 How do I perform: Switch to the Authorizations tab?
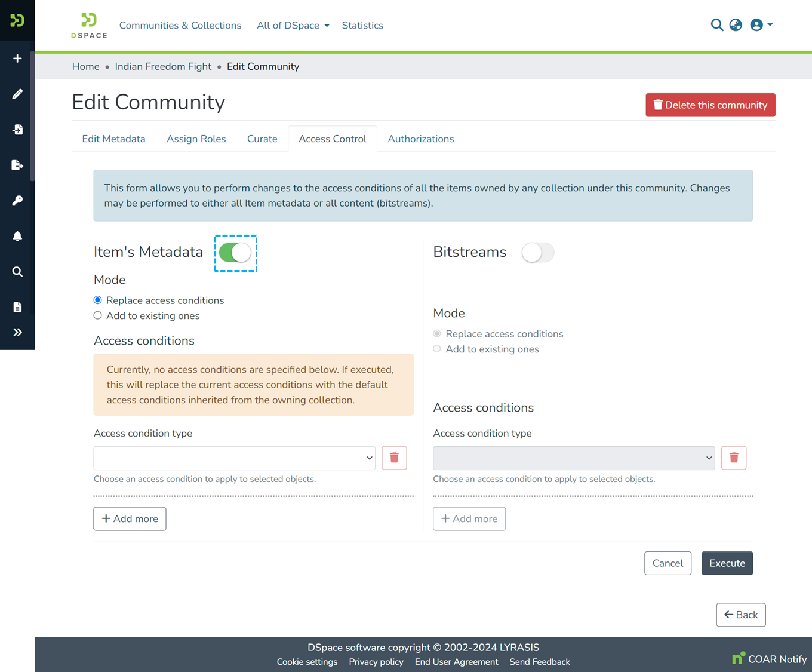[420, 139]
